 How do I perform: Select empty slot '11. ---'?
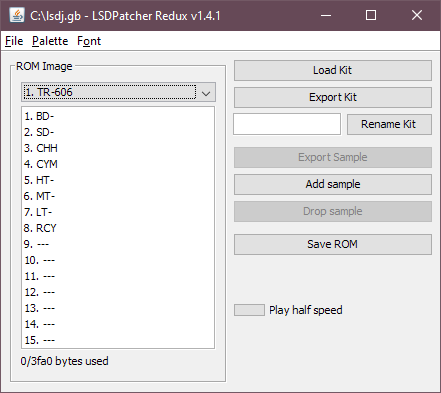pos(118,276)
